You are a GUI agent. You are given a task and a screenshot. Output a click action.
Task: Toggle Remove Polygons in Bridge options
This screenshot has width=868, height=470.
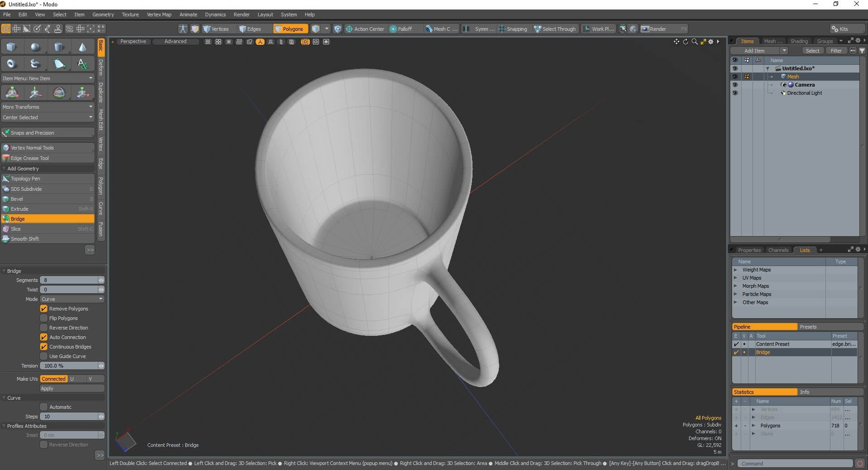pyautogui.click(x=44, y=308)
